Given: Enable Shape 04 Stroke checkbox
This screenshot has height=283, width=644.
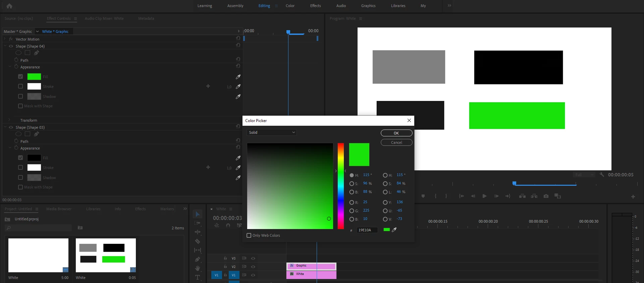Looking at the screenshot, I should (20, 87).
